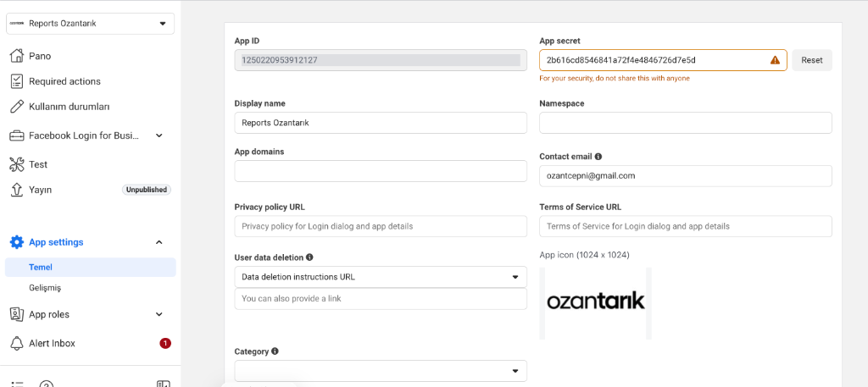Screen dimensions: 868x387
Task: Expand Facebook Login for Business menu
Action: (159, 135)
